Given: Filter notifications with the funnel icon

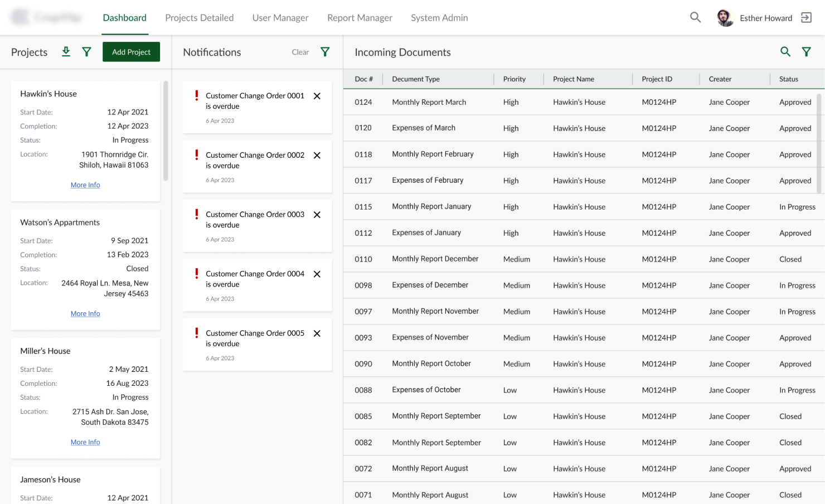Looking at the screenshot, I should click(x=325, y=52).
